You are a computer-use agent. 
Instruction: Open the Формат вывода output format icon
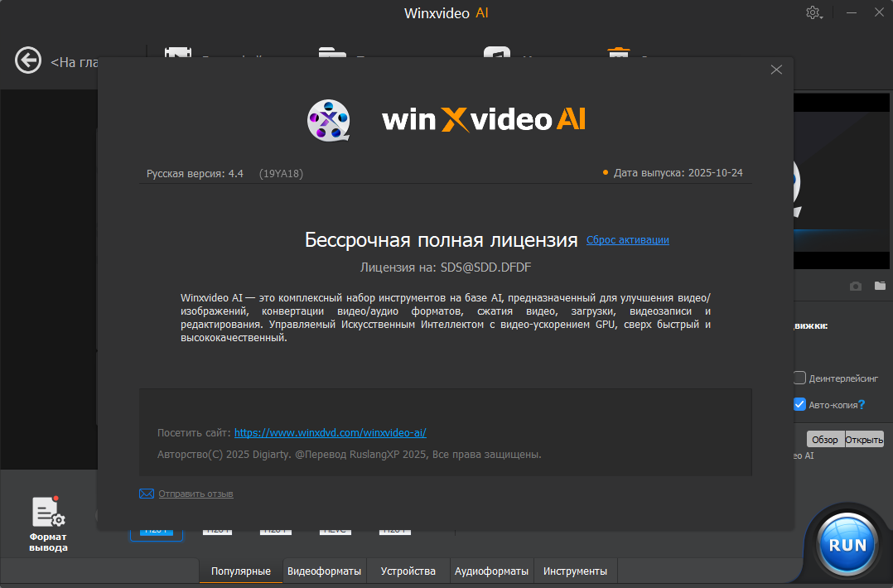pyautogui.click(x=48, y=523)
